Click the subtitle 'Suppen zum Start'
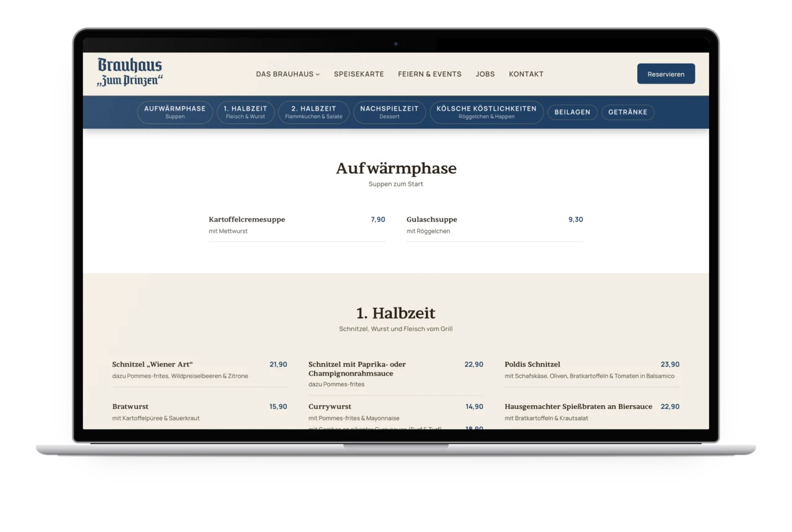This screenshot has width=792, height=532. pyautogui.click(x=396, y=184)
